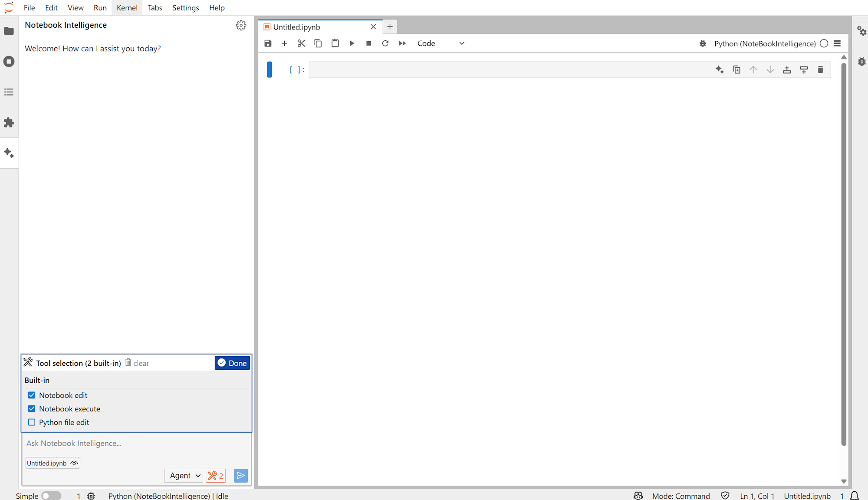Restart the kernel circular arrow icon
This screenshot has width=868, height=500.
pyautogui.click(x=385, y=43)
